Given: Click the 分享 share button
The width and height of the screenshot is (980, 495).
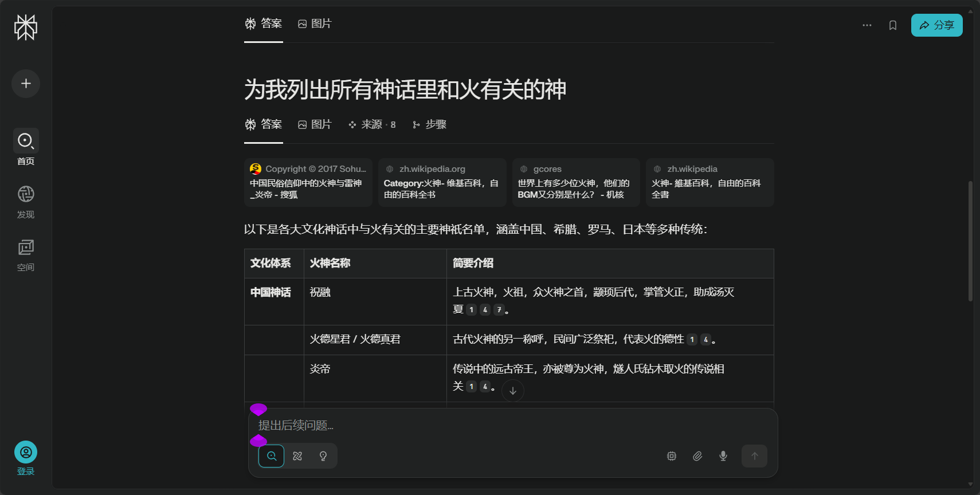Looking at the screenshot, I should (937, 25).
